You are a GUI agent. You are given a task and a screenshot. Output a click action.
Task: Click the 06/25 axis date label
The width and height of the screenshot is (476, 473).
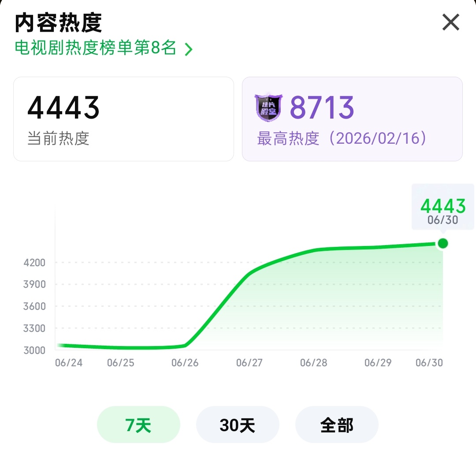[121, 362]
